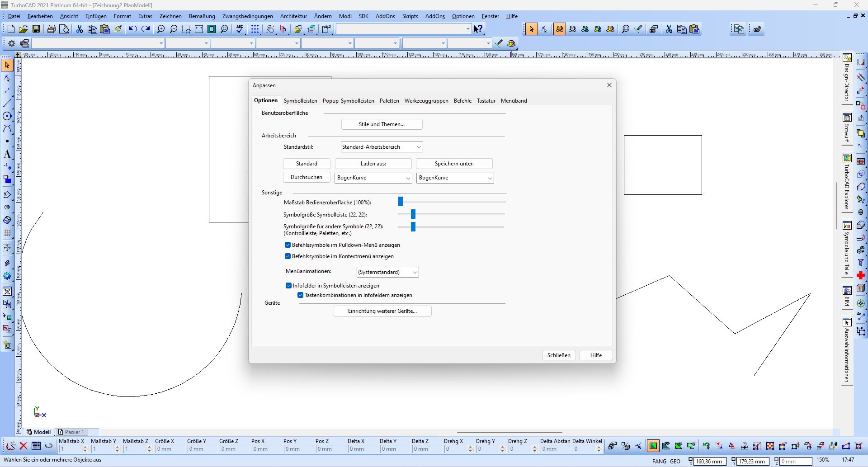868x467 pixels.
Task: Redo the last undone action
Action: pyautogui.click(x=146, y=29)
